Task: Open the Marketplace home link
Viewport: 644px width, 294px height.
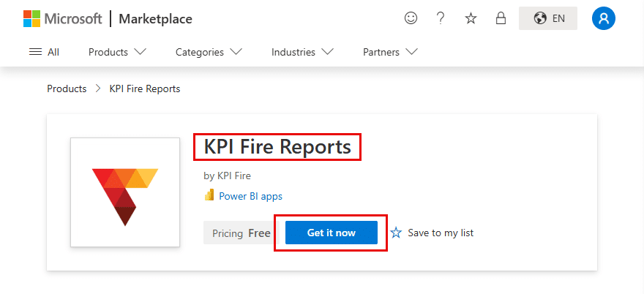Action: coord(155,19)
